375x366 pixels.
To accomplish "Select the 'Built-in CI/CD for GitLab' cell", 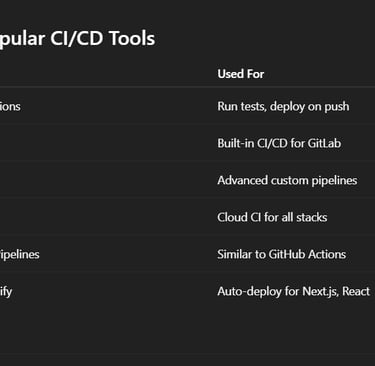I will click(x=279, y=143).
